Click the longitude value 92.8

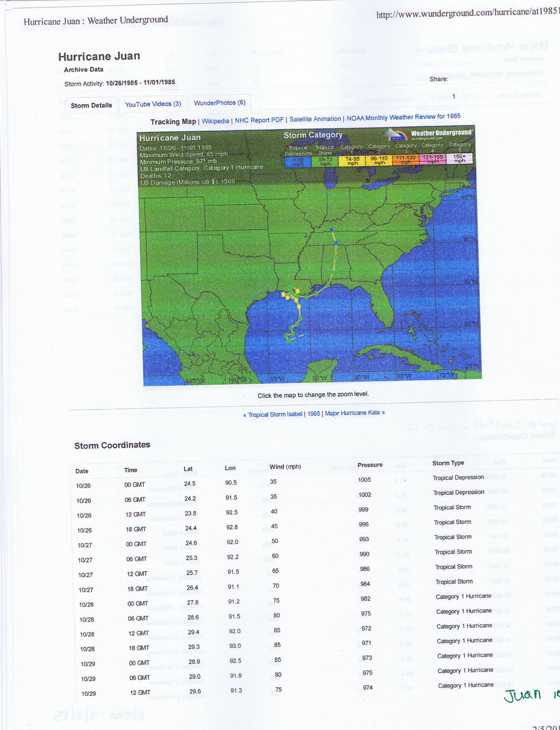pos(232,527)
